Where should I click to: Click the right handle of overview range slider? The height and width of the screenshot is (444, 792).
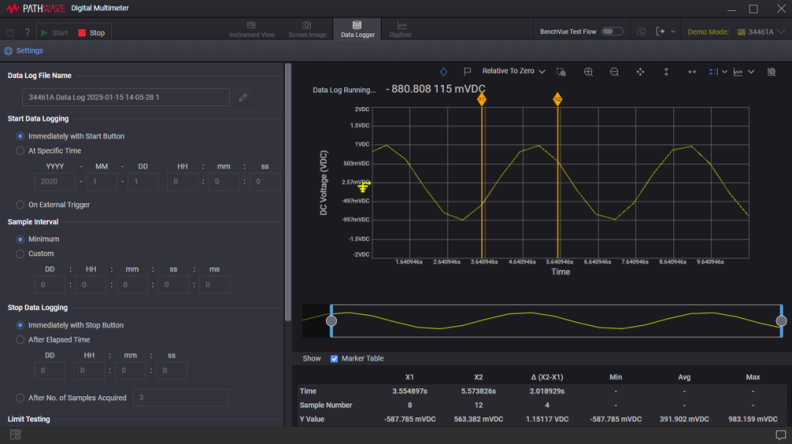click(782, 321)
